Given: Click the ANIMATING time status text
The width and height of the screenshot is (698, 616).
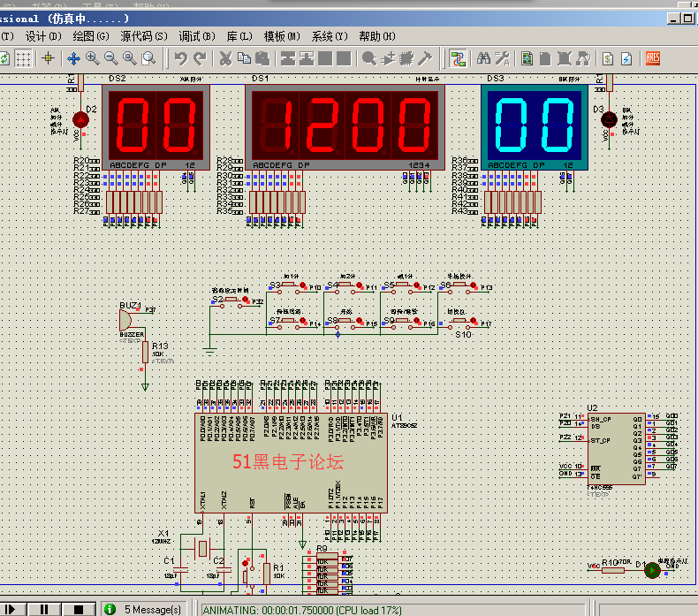Looking at the screenshot, I should click(x=302, y=610).
